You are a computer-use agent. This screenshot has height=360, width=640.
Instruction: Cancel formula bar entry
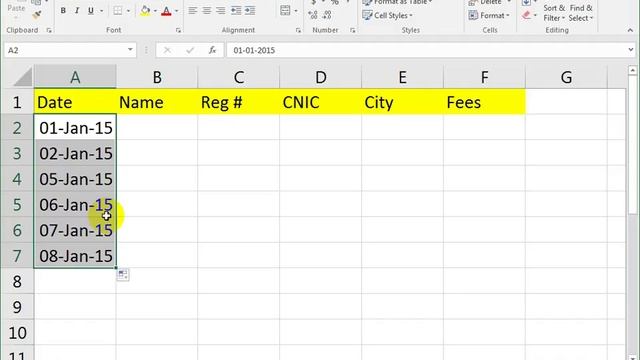point(167,50)
